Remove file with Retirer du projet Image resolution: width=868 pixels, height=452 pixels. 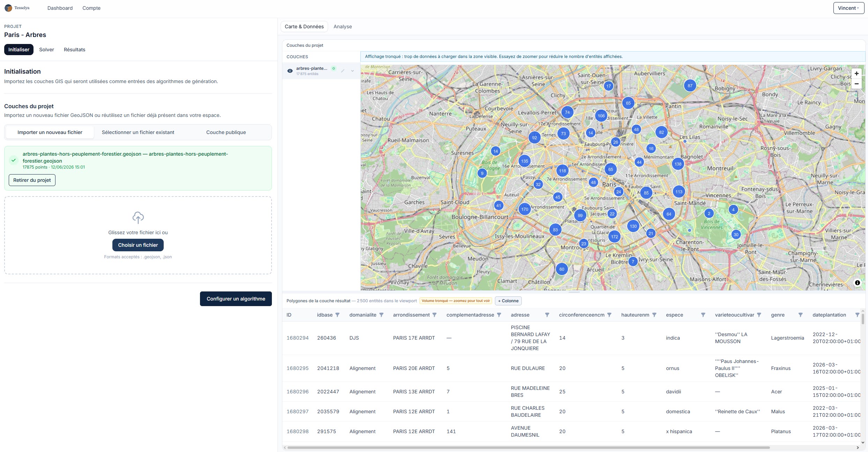(32, 180)
